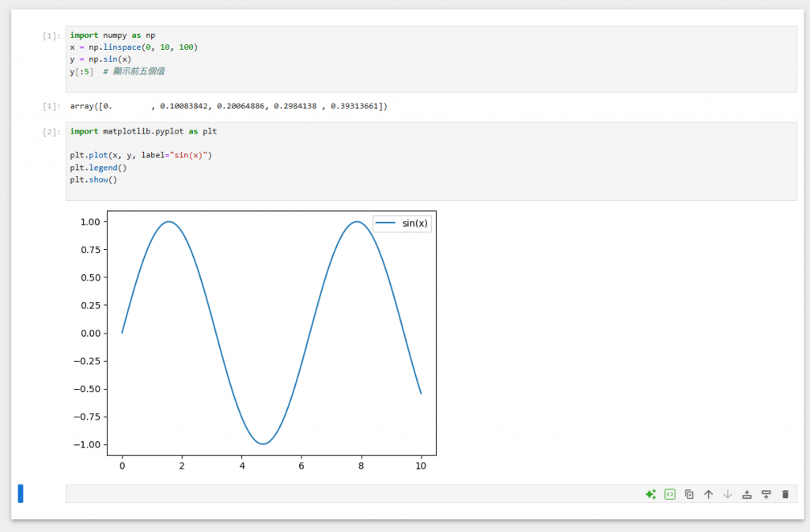Click the y = np.sin(x) line
The width and height of the screenshot is (810, 532).
pos(100,59)
